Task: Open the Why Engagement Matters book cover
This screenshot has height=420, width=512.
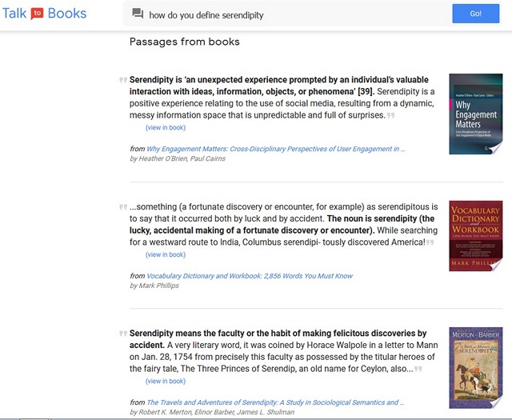Action: (x=475, y=114)
